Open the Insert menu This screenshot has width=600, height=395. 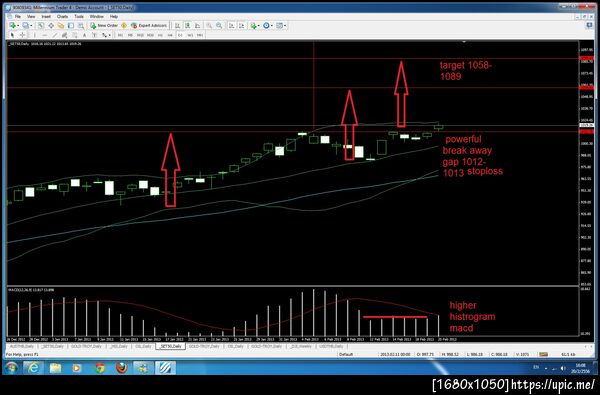pos(46,16)
